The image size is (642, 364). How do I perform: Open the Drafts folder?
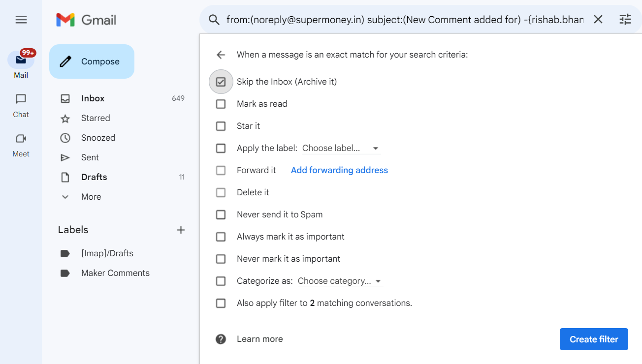[94, 177]
